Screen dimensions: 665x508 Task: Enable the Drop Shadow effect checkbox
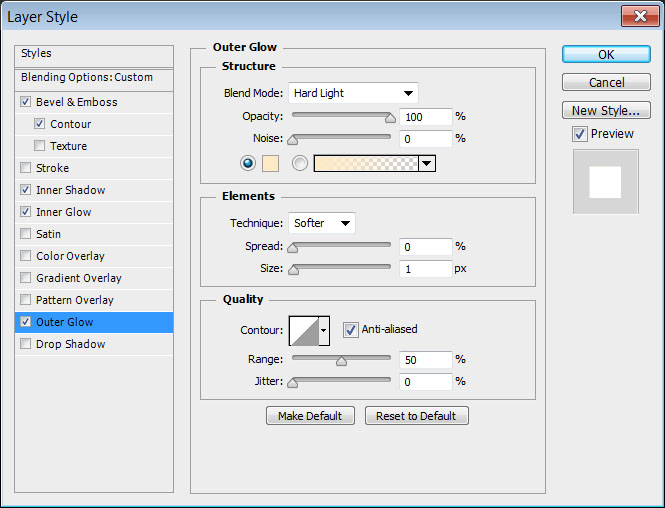[x=25, y=344]
